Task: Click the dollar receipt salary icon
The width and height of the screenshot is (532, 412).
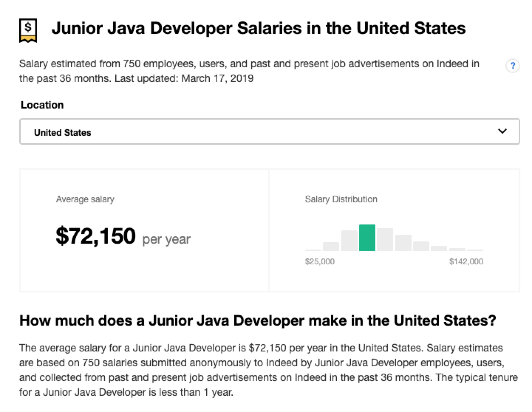Action: click(x=28, y=30)
